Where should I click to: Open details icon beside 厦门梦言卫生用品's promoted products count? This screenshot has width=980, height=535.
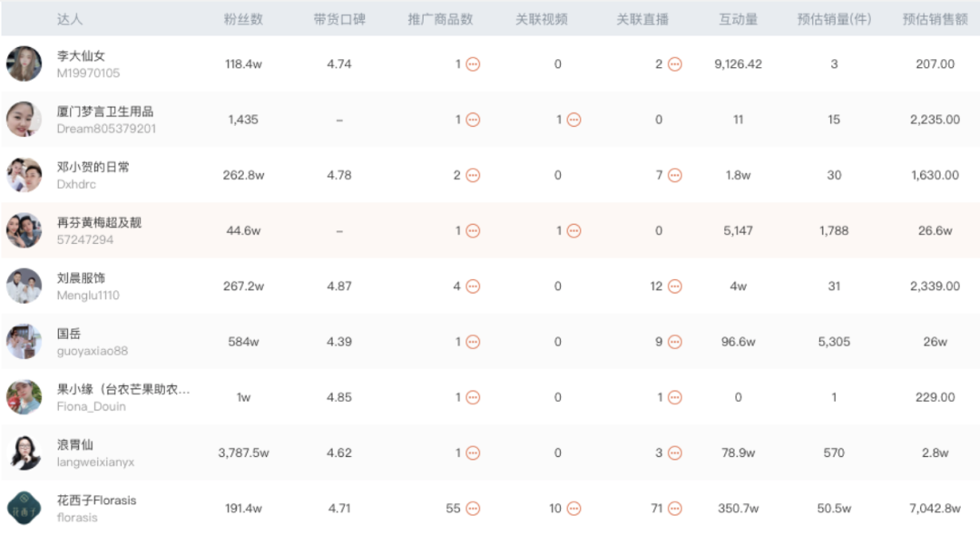click(x=473, y=120)
